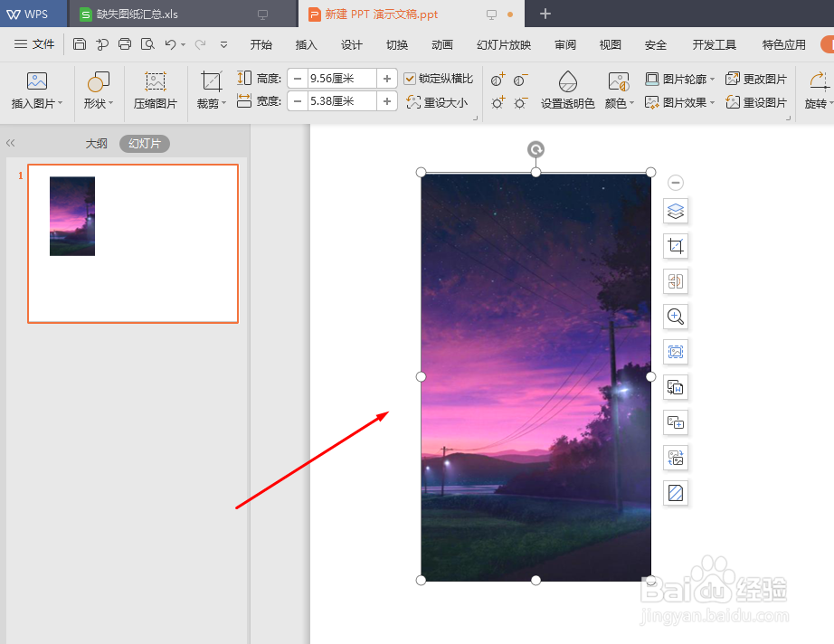Click the Change Picture button
834x644 pixels.
coord(756,80)
